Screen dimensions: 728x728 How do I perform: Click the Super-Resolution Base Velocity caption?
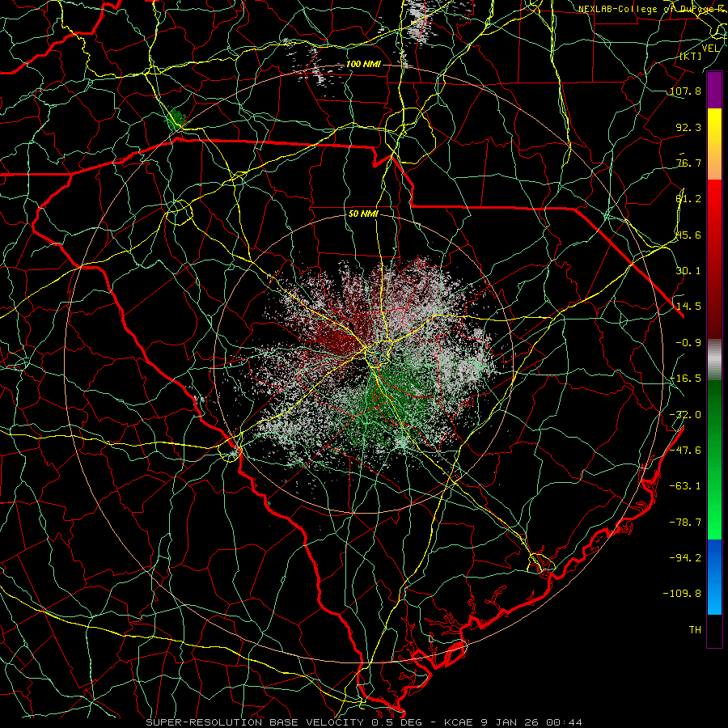point(363,722)
